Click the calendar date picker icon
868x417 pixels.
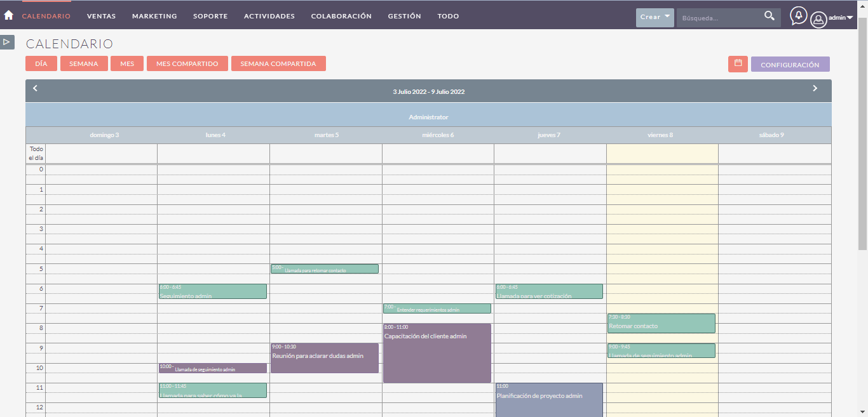738,64
